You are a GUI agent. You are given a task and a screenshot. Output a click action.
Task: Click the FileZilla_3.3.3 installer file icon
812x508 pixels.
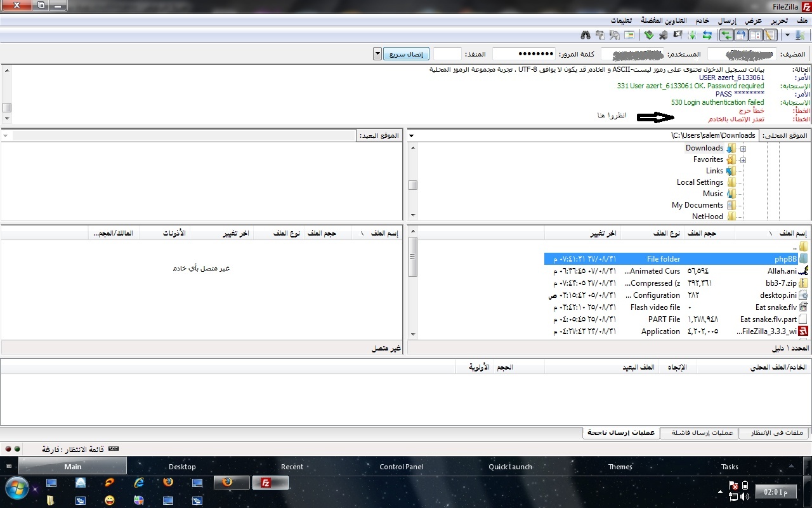click(x=803, y=331)
